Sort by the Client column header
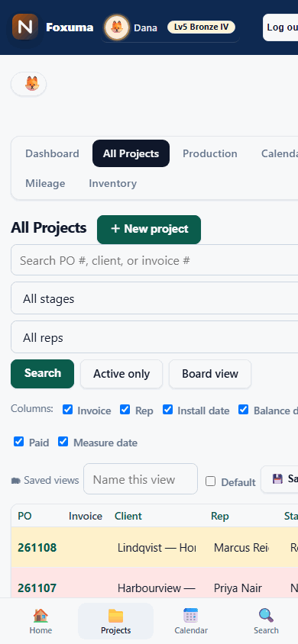Image resolution: width=298 pixels, height=644 pixels. tap(128, 516)
